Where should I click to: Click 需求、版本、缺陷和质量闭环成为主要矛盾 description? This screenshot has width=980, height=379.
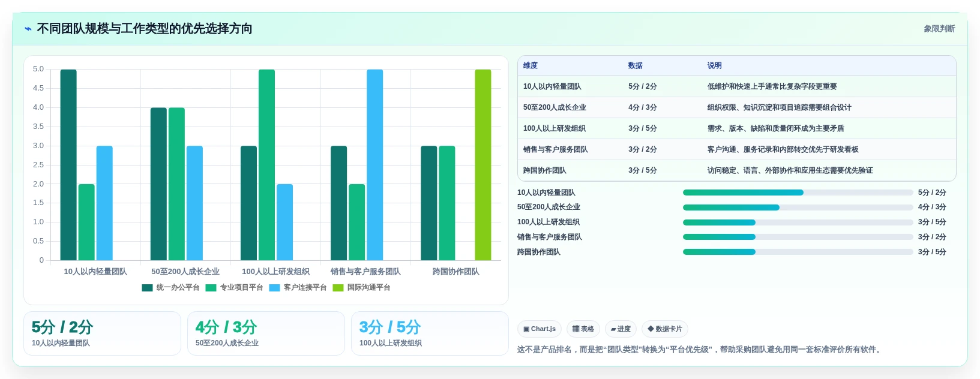coord(775,129)
